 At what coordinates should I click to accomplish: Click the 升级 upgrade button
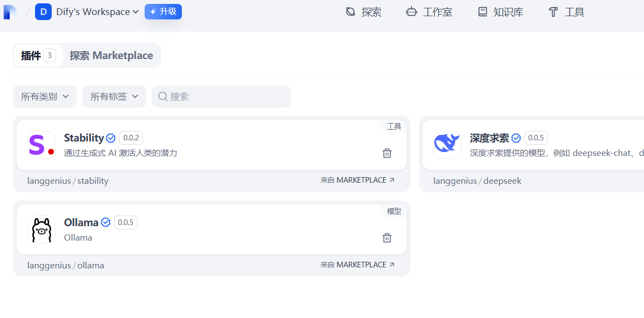(163, 12)
